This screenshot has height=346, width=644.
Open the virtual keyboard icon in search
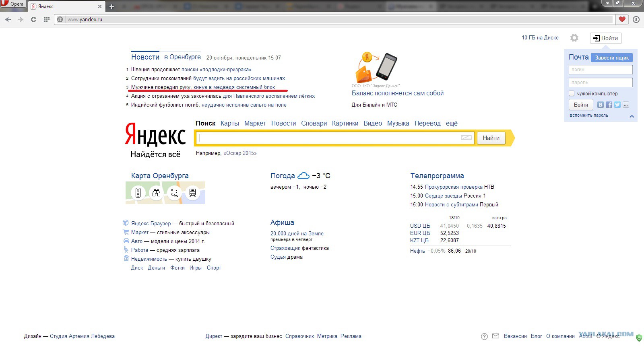[x=466, y=138]
